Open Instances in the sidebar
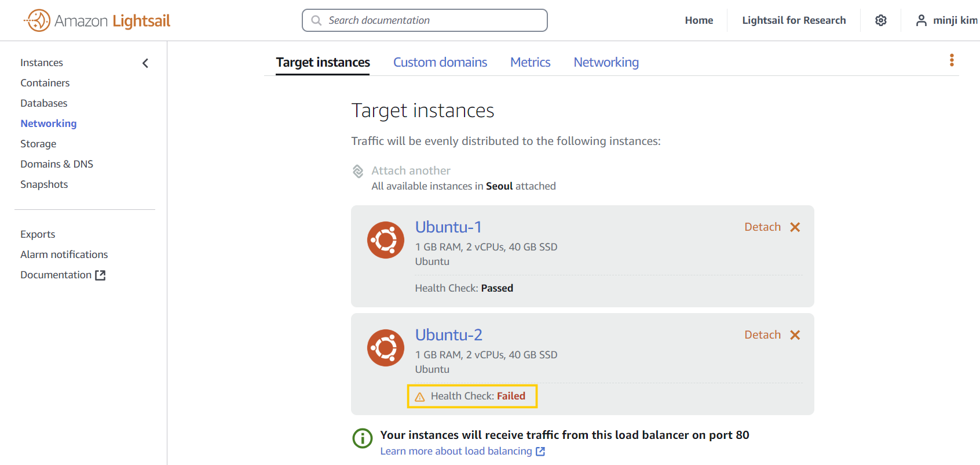Image resolution: width=980 pixels, height=465 pixels. click(42, 63)
